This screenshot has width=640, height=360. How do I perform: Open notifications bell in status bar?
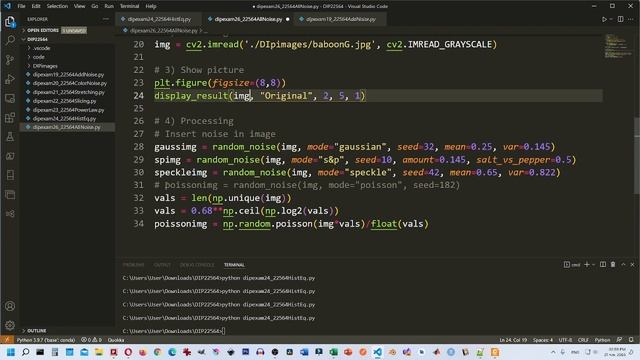(631, 340)
